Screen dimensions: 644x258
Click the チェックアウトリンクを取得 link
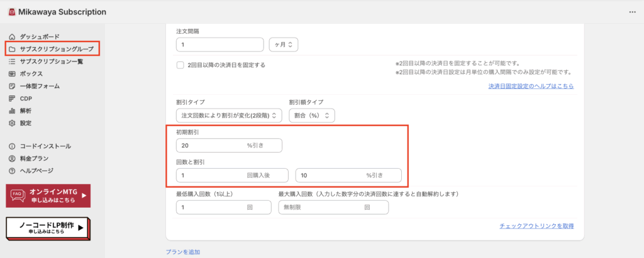coord(536,225)
